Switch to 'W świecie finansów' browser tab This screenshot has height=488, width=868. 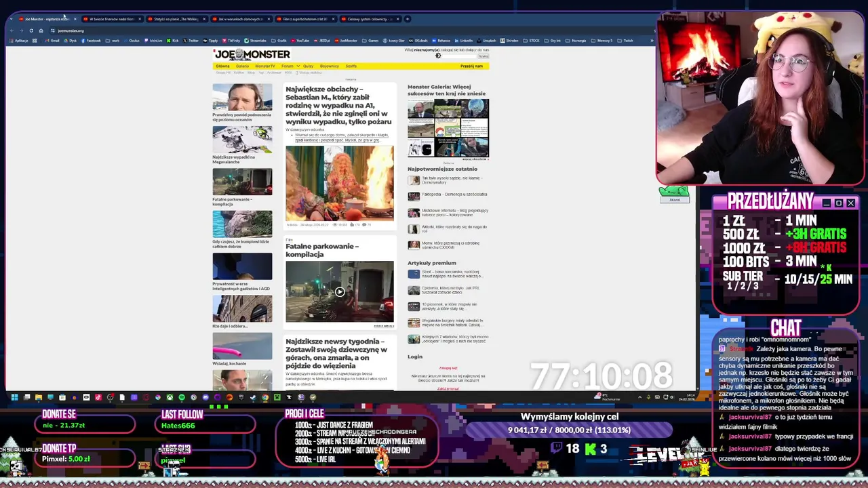point(112,19)
